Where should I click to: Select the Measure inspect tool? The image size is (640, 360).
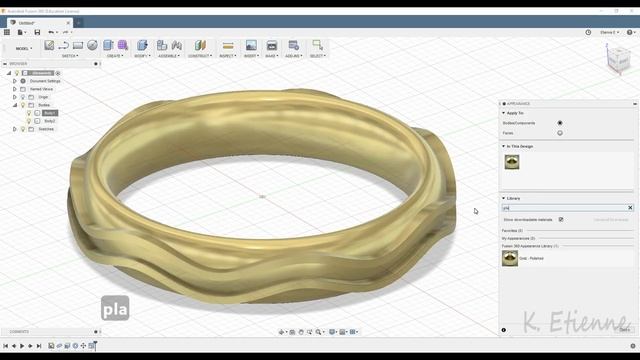[228, 45]
